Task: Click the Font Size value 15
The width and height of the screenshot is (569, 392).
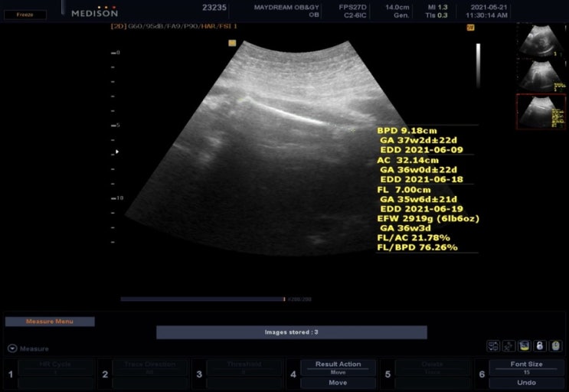Action: click(x=526, y=372)
